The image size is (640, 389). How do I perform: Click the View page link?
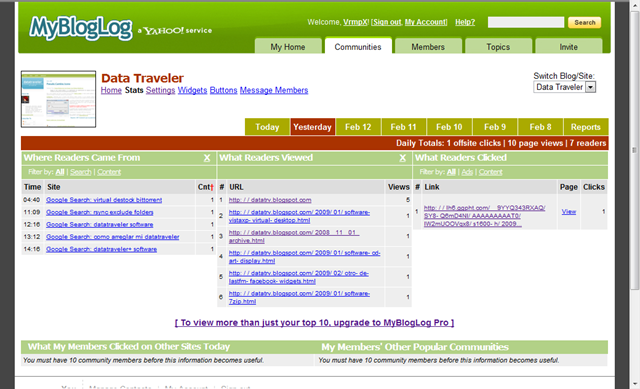569,211
